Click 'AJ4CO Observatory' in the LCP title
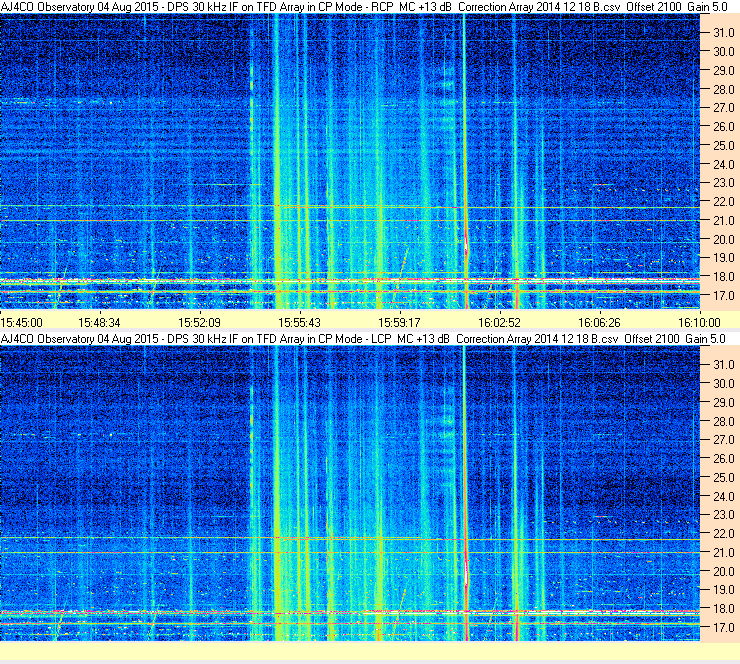740x664 pixels. coord(48,339)
